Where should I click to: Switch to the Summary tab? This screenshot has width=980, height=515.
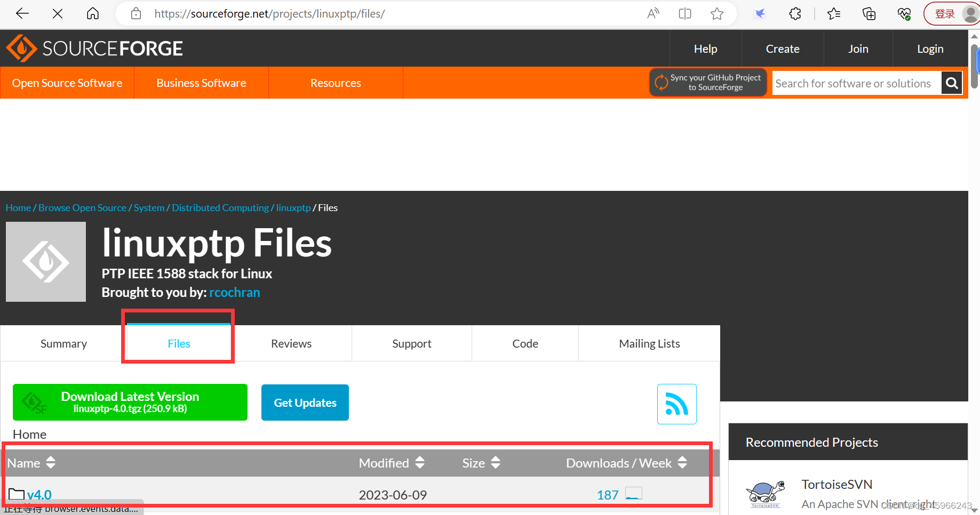63,344
